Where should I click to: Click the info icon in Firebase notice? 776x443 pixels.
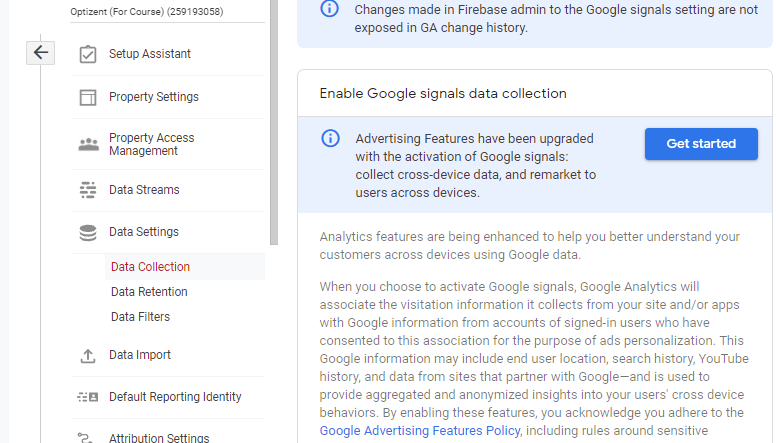pyautogui.click(x=330, y=9)
